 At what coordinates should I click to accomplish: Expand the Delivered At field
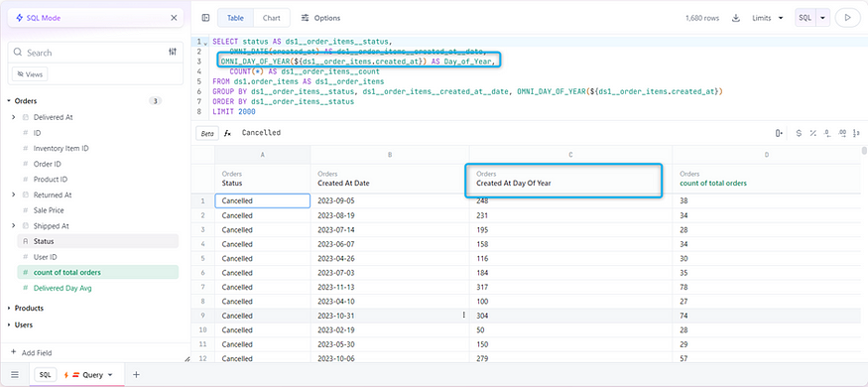pyautogui.click(x=13, y=117)
